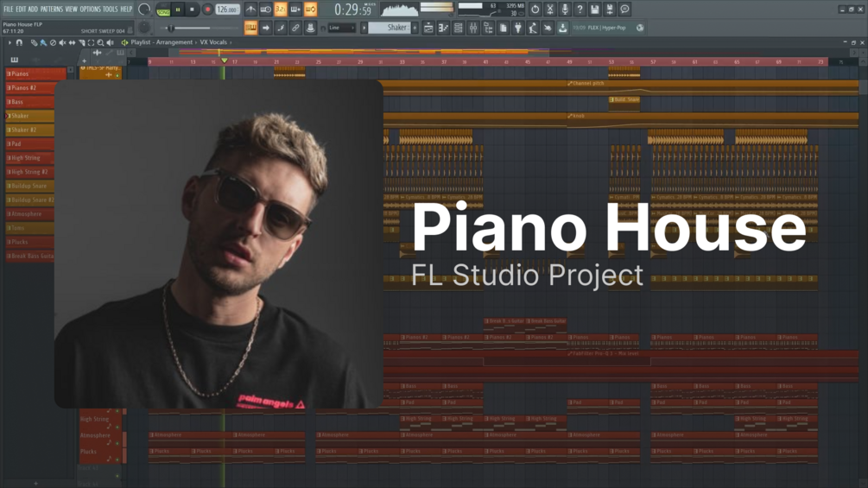Open the playlist options arrow menu
Viewport: 868px width, 488px height.
click(x=10, y=42)
